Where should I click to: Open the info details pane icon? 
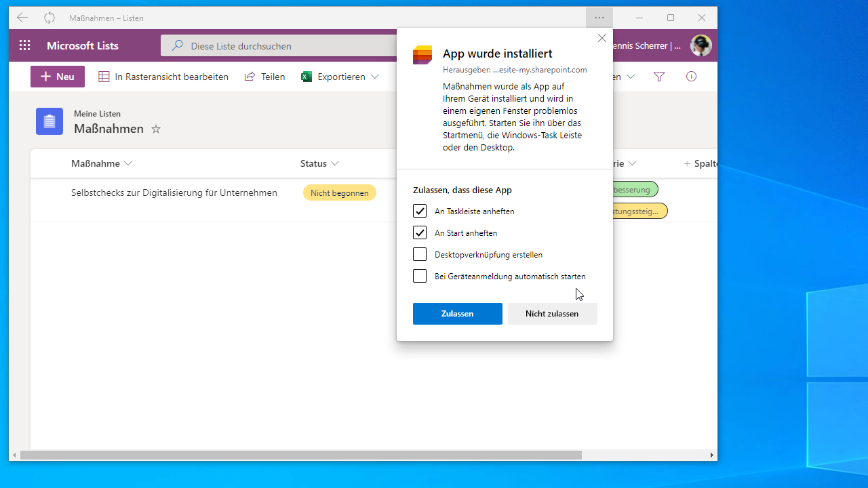tap(691, 77)
